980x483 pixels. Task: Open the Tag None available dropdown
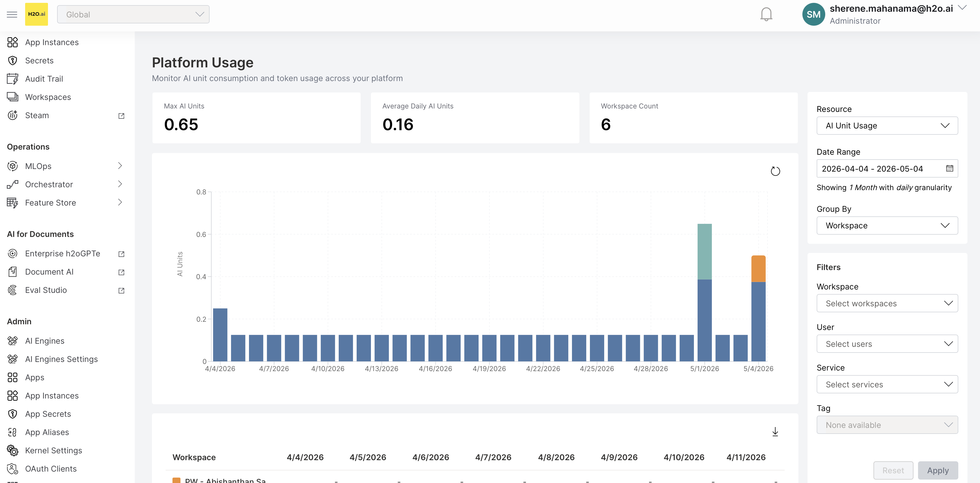tap(887, 425)
